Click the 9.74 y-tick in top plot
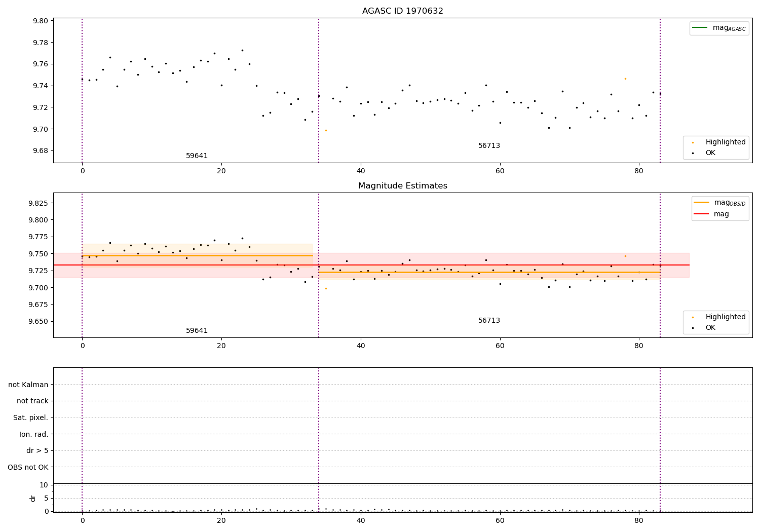Screen dimensions: 760x532 tap(41, 86)
